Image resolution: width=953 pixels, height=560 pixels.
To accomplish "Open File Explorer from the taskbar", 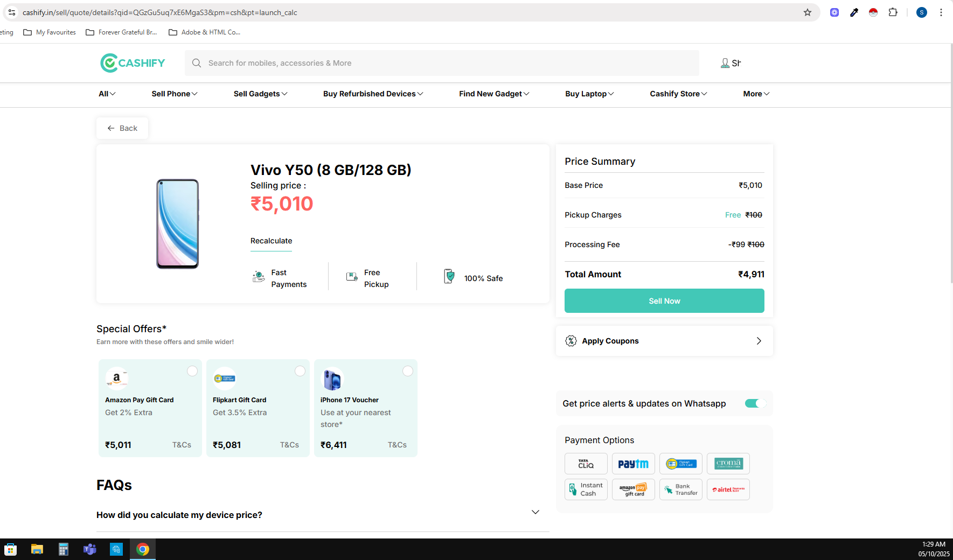I will pos(37,549).
